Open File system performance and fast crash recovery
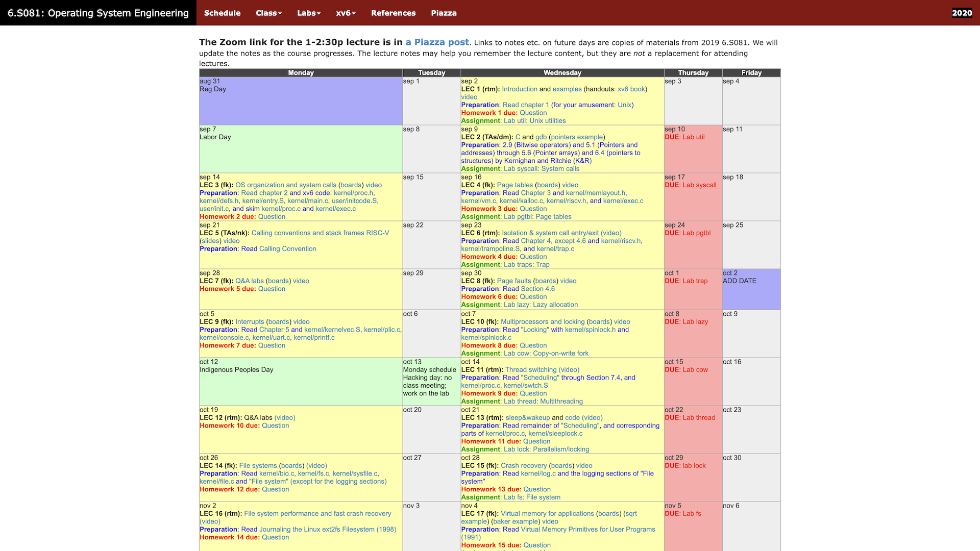The width and height of the screenshot is (980, 551). (317, 514)
